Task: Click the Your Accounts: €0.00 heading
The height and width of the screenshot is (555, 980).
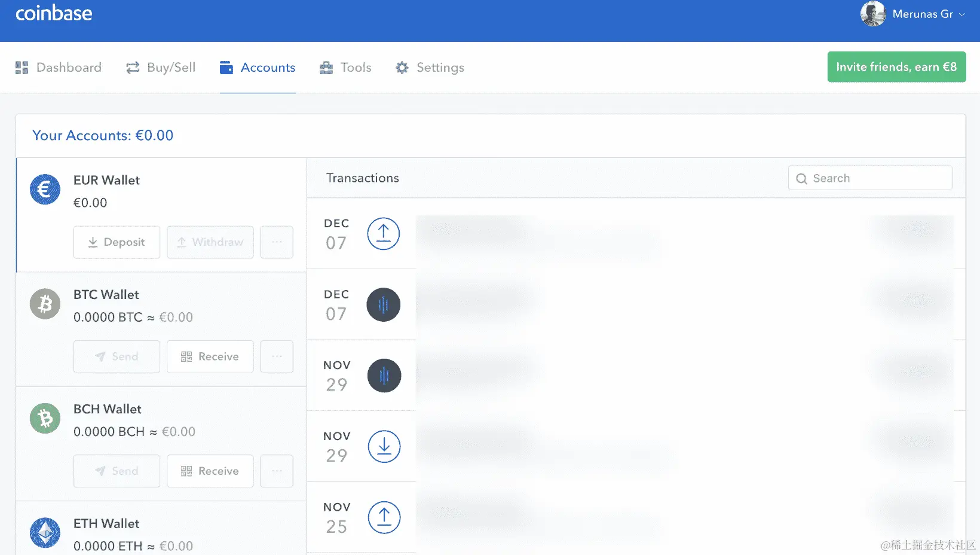Action: 103,136
